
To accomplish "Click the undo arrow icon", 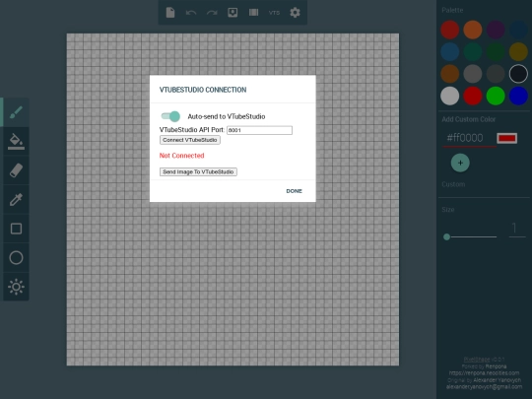I will pos(191,13).
